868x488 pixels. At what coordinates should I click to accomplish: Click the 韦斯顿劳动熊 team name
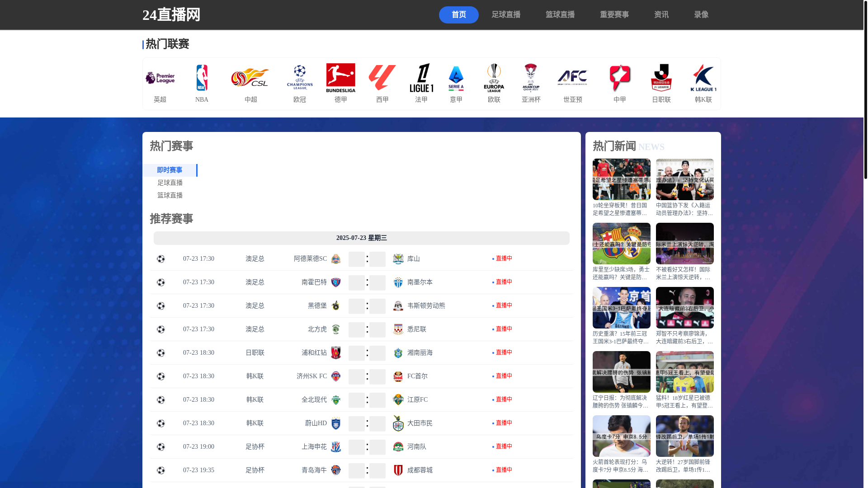click(426, 306)
